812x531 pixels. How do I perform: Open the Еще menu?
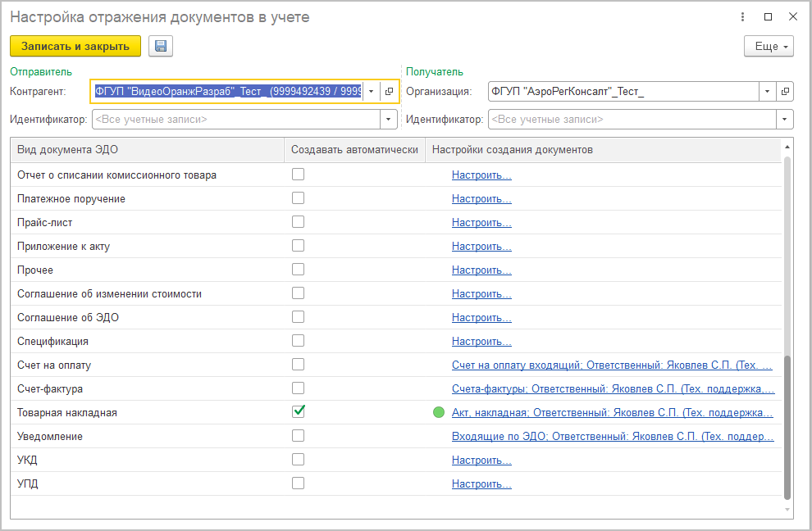[x=769, y=47]
